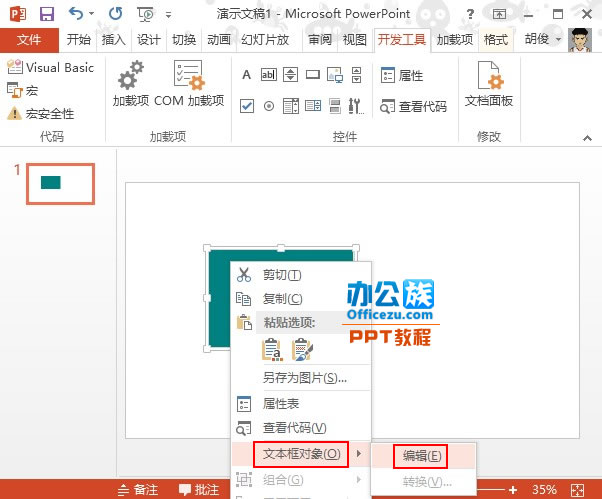Insert a Text Box control (abl icon)
602x499 pixels.
click(268, 74)
